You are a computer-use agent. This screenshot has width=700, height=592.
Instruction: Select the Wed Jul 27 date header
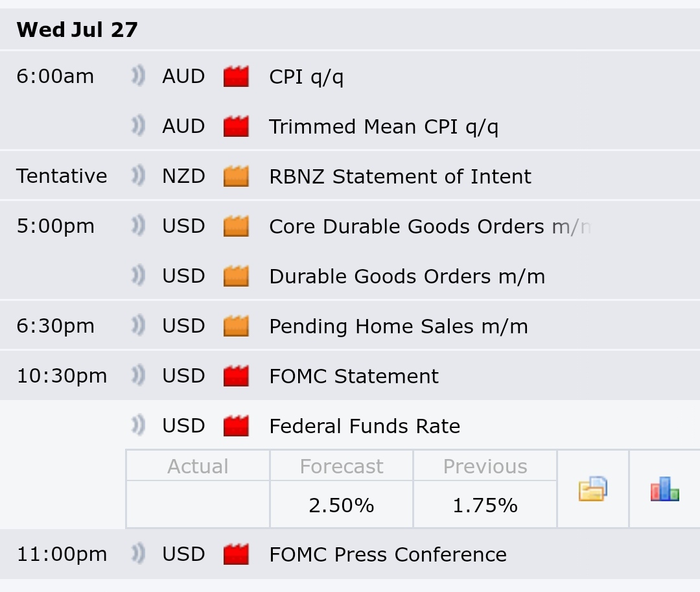[77, 30]
